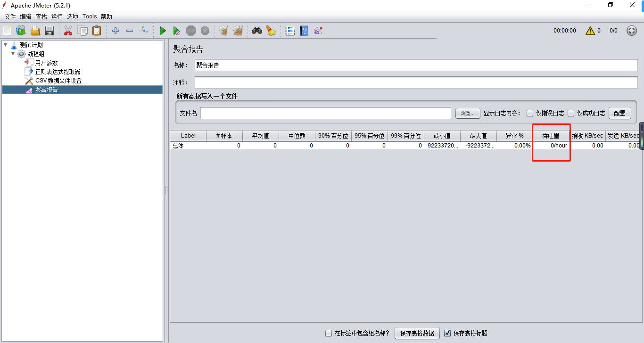The image size is (644, 343).
Task: Click the grey Shutdown X icon
Action: [205, 31]
